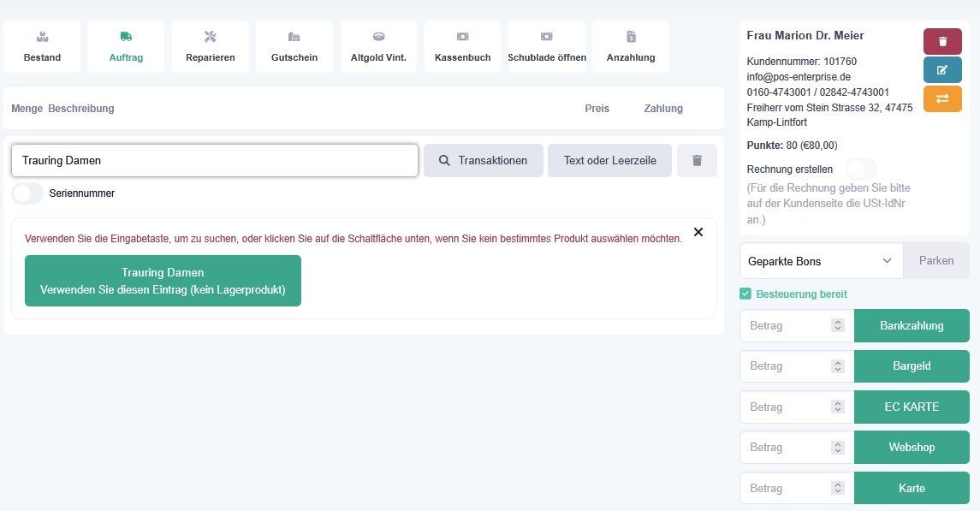Click the Altgold Vint. ring icon
Image resolution: width=980 pixels, height=511 pixels.
point(378,37)
